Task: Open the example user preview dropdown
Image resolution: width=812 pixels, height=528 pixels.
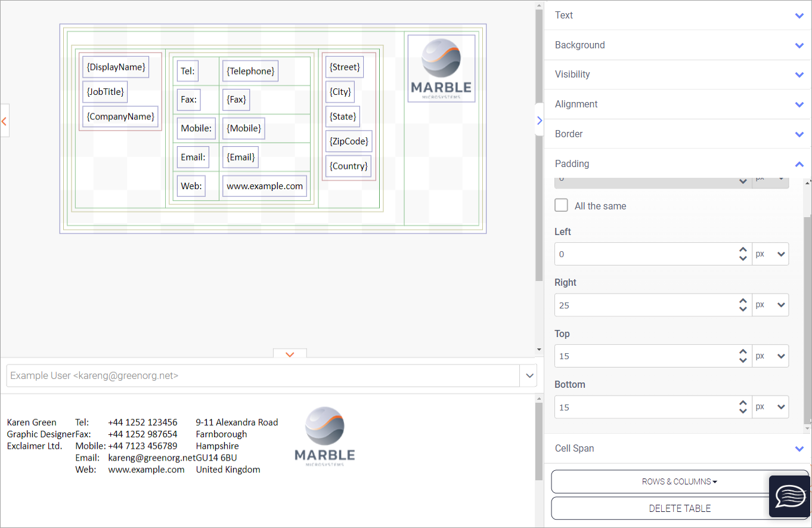Action: pos(528,376)
